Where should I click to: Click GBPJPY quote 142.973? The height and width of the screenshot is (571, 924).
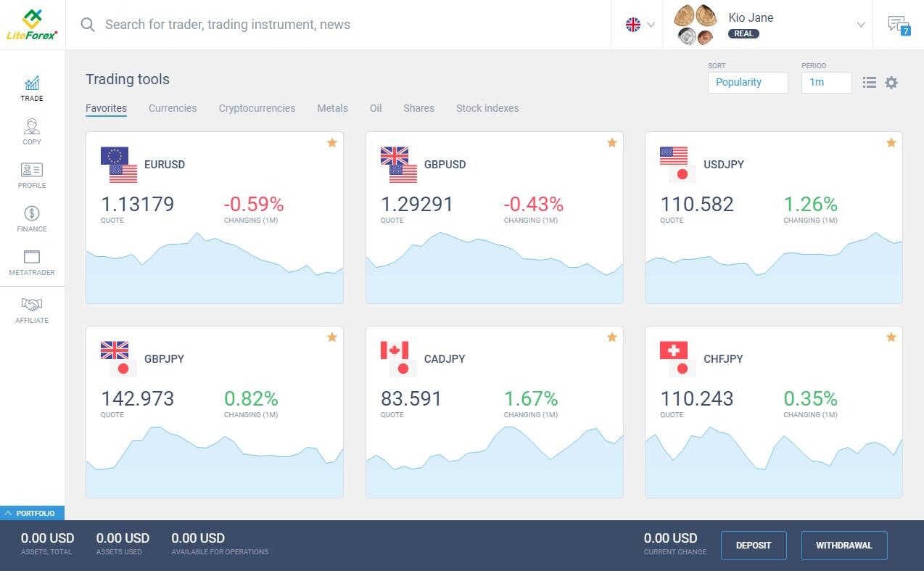click(138, 399)
